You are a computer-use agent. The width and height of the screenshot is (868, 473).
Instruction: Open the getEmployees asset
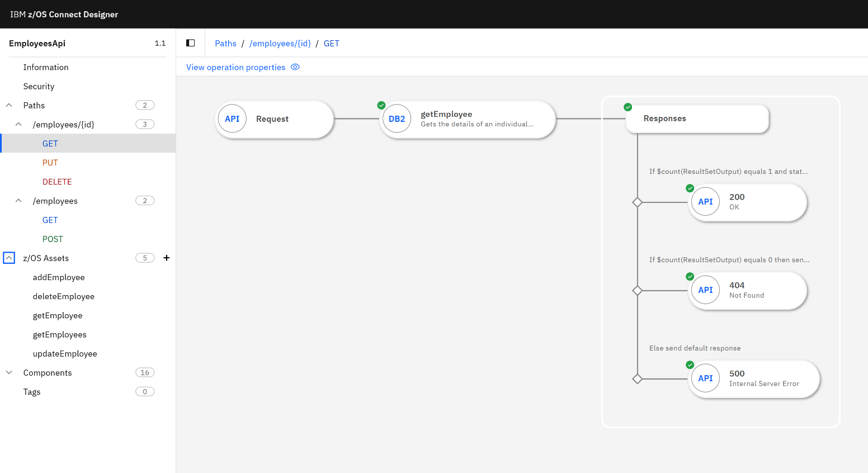[x=60, y=334]
